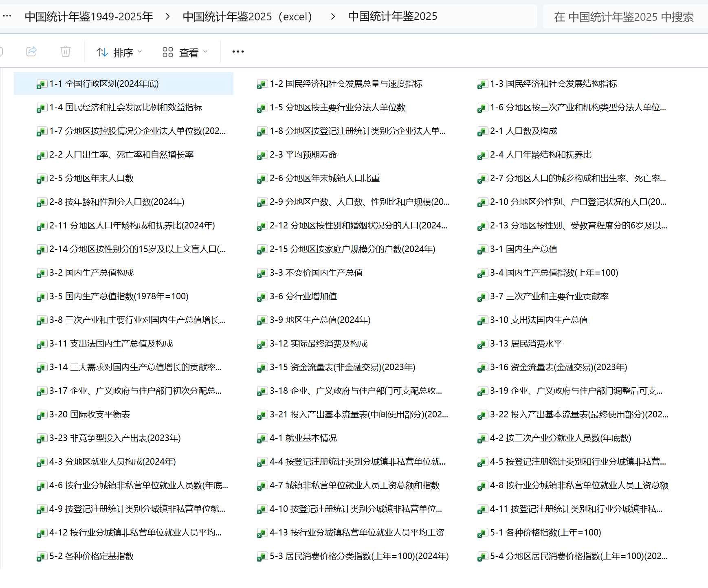The image size is (708, 588).
Task: Select file name 3-12 实际最终消费及构成
Action: point(319,344)
